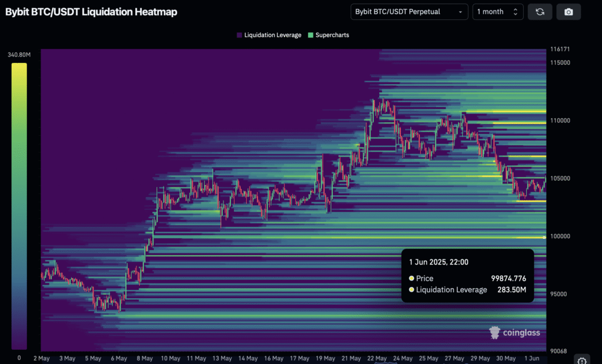Click the 8 May date axis label
Image resolution: width=602 pixels, height=364 pixels.
coord(145,358)
